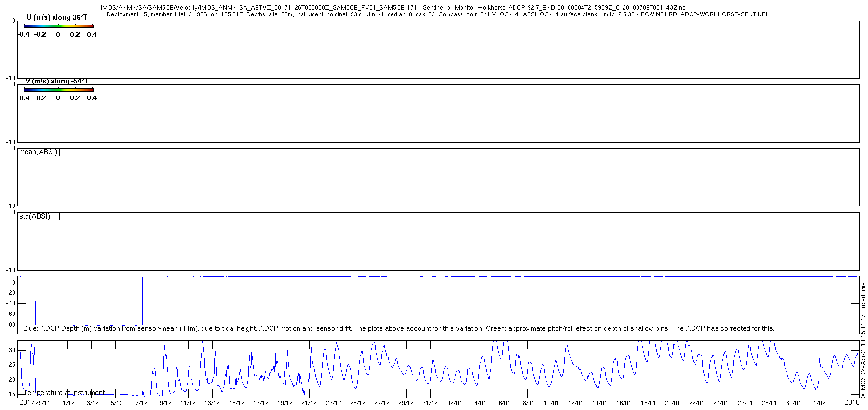Click the V velocity colorbar gradient
868x410 pixels.
coord(58,90)
